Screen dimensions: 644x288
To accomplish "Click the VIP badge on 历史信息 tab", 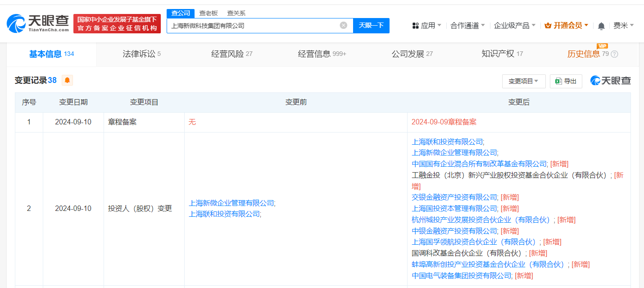I will [x=603, y=46].
